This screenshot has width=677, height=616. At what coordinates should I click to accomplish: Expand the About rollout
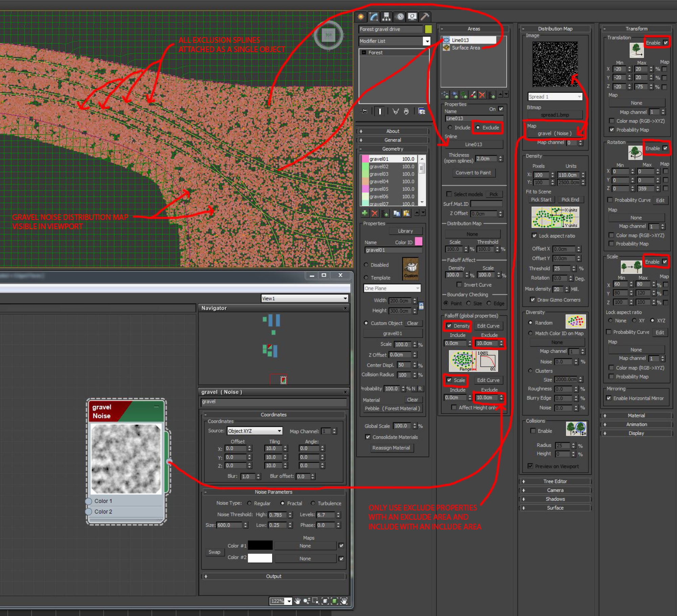(393, 131)
